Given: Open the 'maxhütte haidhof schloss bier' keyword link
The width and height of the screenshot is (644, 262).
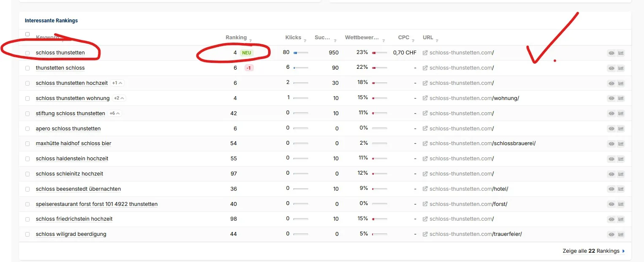Looking at the screenshot, I should [x=73, y=143].
